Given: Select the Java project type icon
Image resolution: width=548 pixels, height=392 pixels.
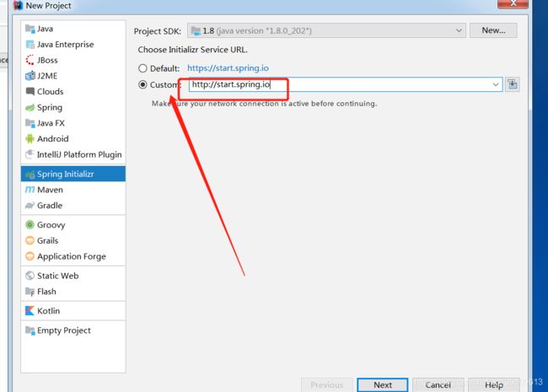Looking at the screenshot, I should coord(30,29).
